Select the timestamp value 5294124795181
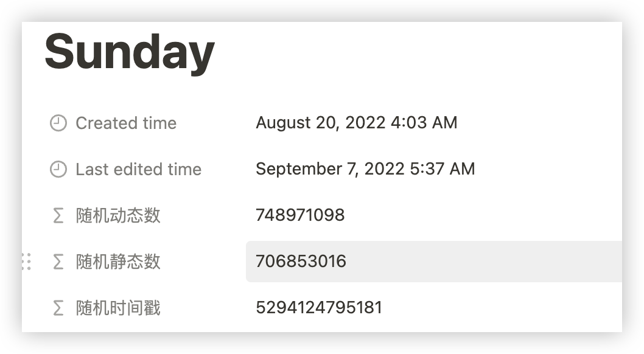 (319, 308)
